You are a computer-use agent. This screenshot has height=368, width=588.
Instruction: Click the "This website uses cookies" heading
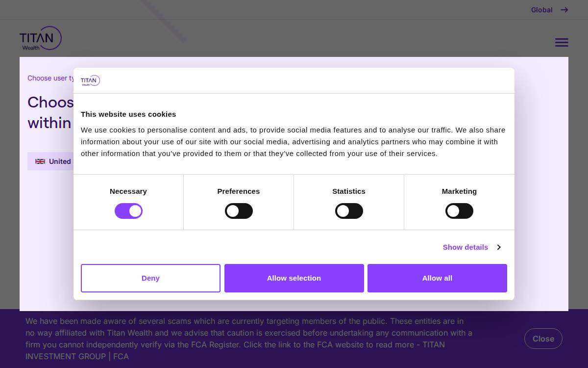pos(128,114)
